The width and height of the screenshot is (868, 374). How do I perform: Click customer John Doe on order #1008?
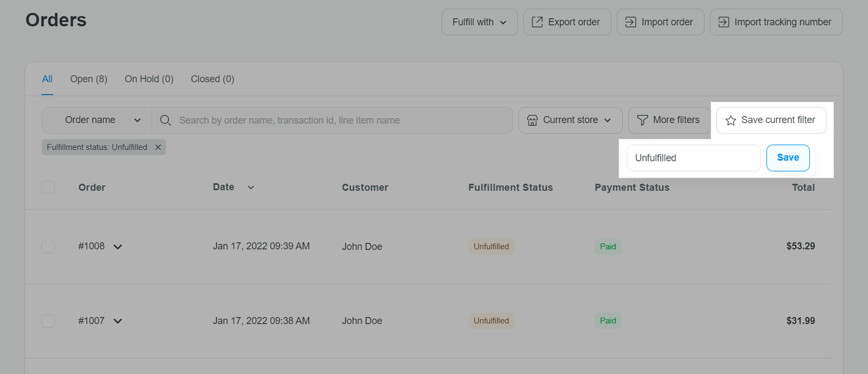pyautogui.click(x=362, y=247)
